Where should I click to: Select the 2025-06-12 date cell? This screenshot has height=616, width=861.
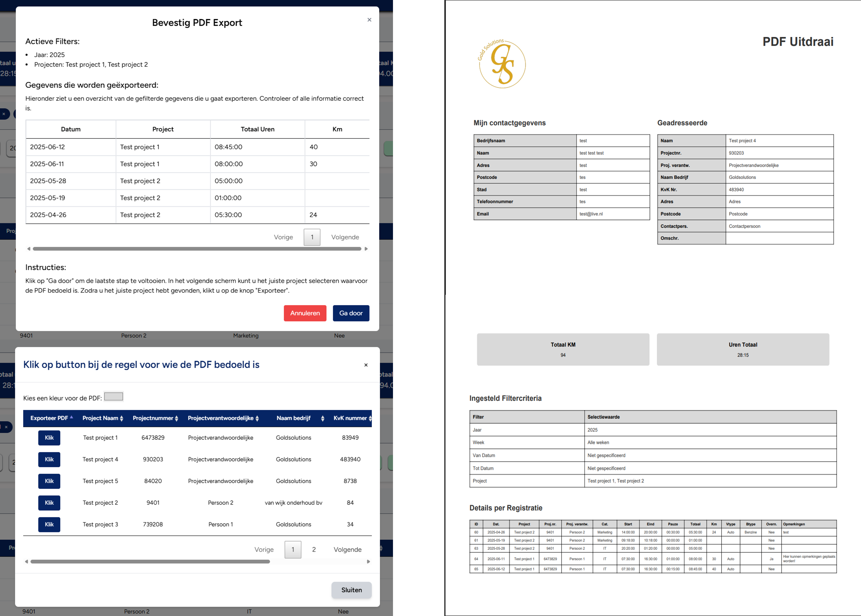click(x=71, y=147)
